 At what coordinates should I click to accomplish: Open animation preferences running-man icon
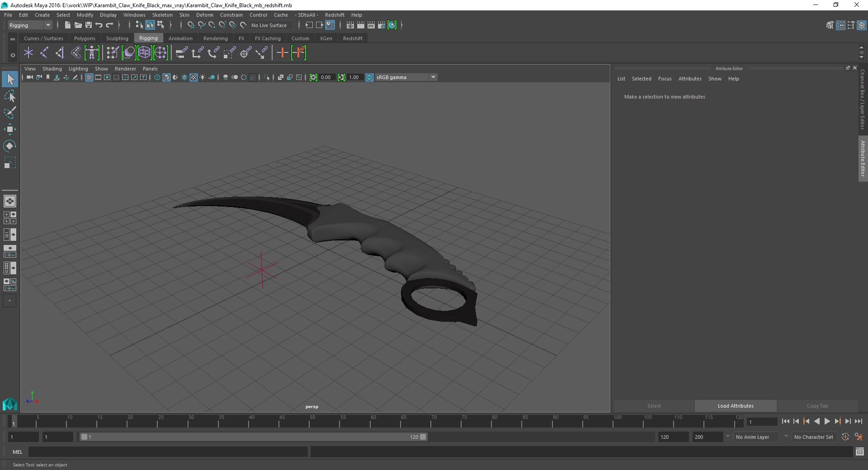(859, 437)
